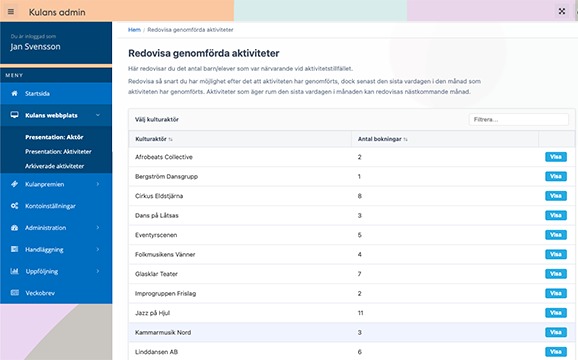
Task: Click Visa for Linddansen AB
Action: point(556,352)
